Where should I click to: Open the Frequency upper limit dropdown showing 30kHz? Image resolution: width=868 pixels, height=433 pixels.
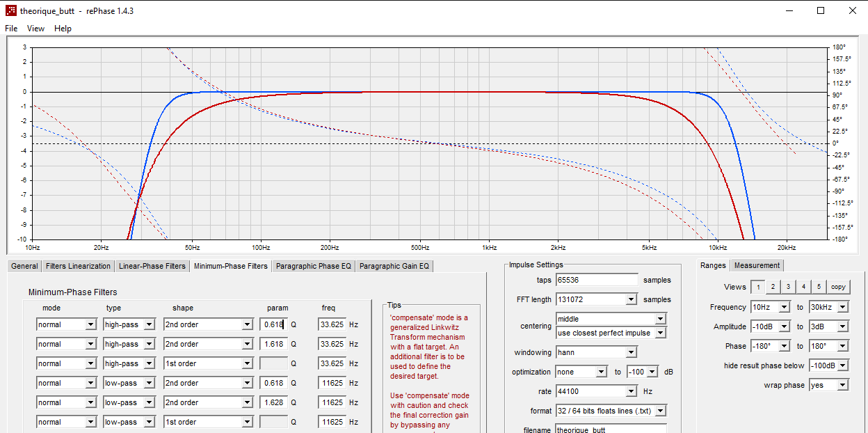[829, 307]
